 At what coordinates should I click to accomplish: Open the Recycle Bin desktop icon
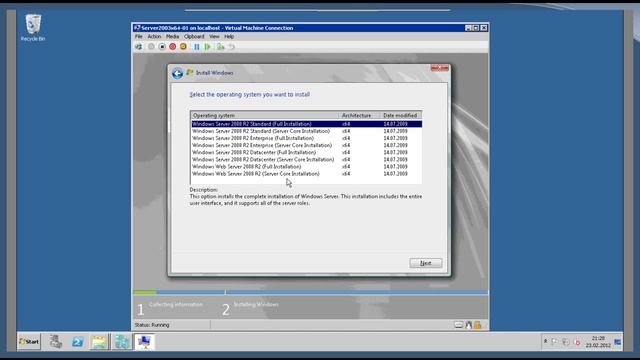click(33, 28)
